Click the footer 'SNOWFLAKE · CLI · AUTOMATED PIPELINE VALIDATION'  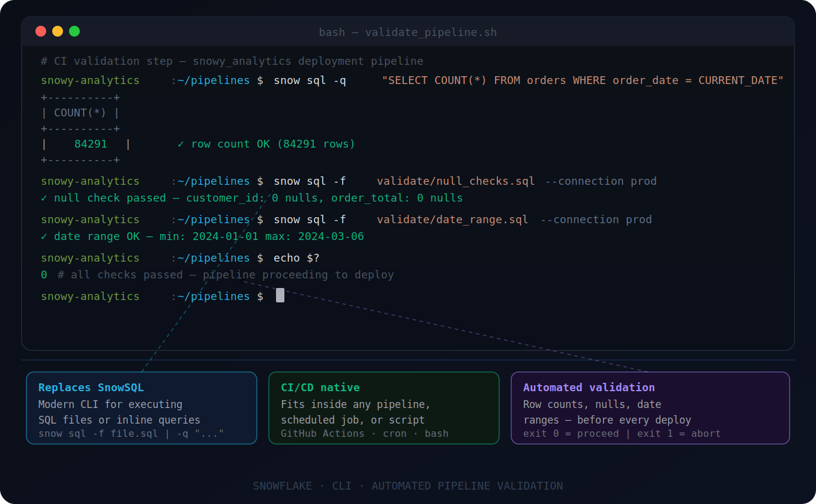click(x=408, y=486)
